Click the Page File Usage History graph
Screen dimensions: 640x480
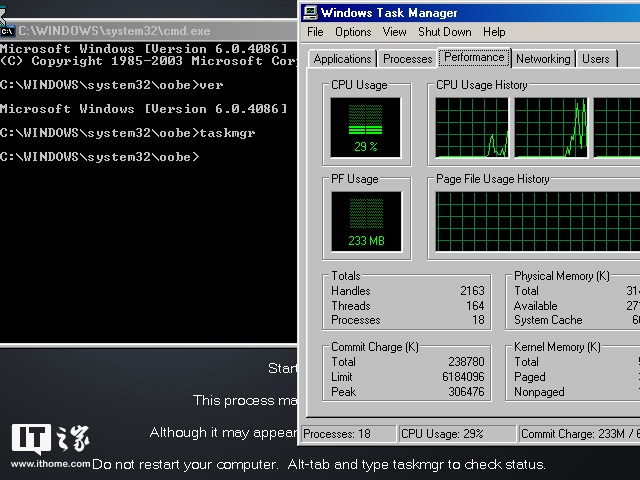[538, 221]
